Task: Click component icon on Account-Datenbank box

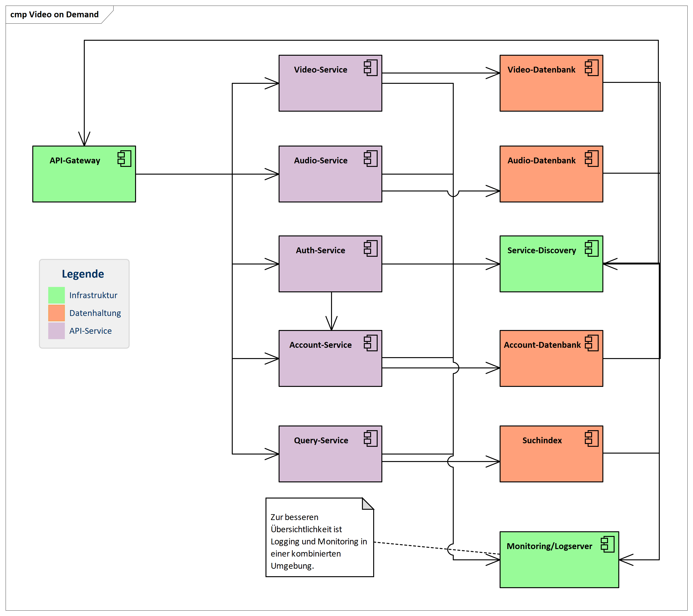Action: click(x=592, y=343)
